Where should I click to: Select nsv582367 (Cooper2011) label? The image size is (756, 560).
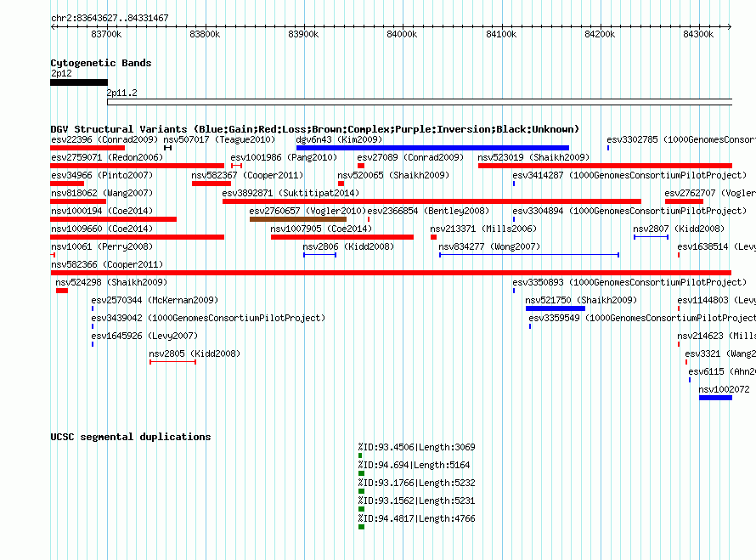tap(247, 175)
